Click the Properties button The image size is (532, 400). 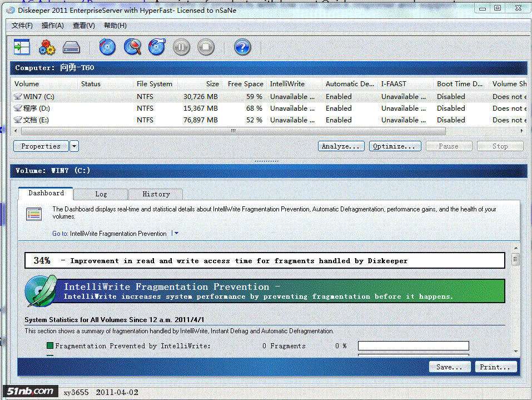(41, 146)
